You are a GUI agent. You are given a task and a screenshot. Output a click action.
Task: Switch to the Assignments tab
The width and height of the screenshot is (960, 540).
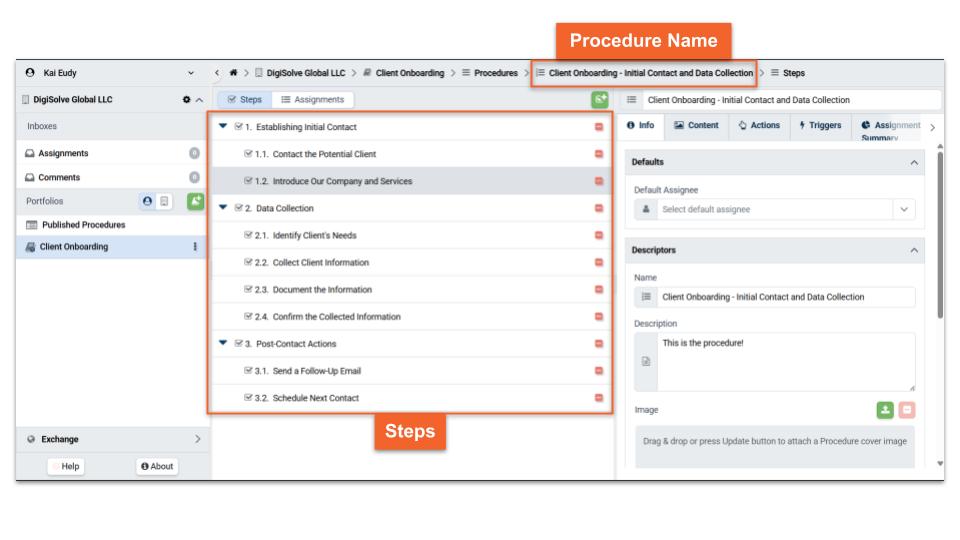pyautogui.click(x=312, y=100)
